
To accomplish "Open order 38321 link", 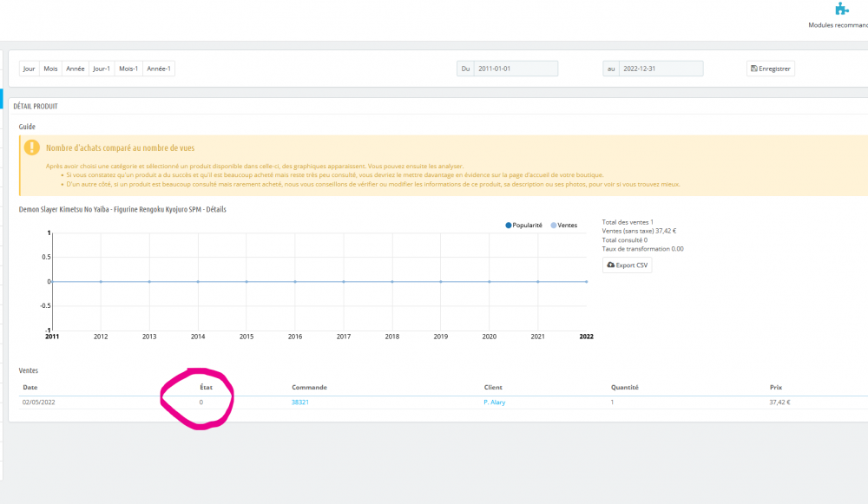I will 300,403.
